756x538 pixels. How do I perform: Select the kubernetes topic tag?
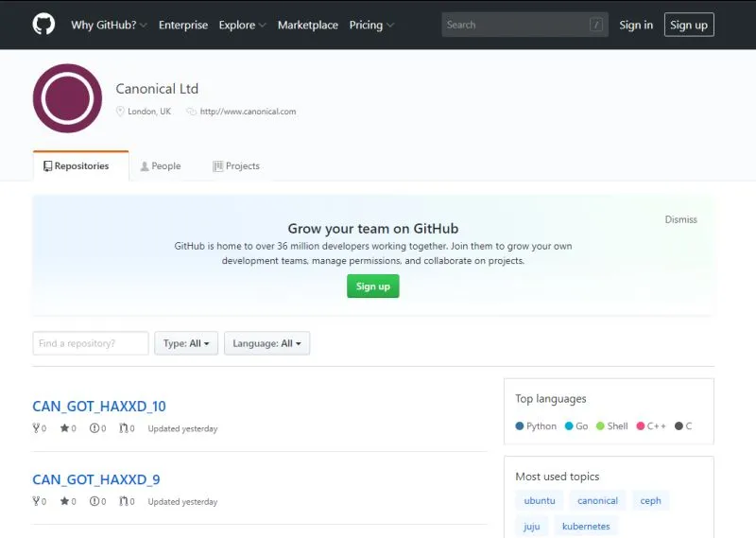586,527
